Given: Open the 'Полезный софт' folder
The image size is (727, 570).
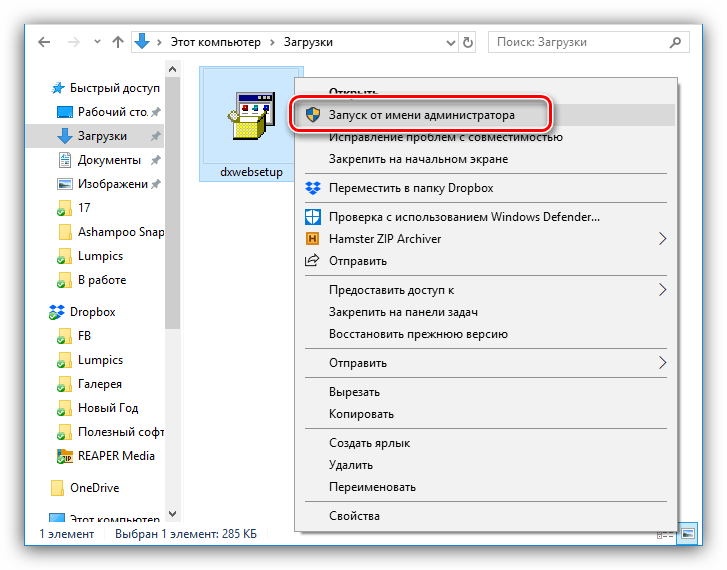Looking at the screenshot, I should (x=121, y=432).
